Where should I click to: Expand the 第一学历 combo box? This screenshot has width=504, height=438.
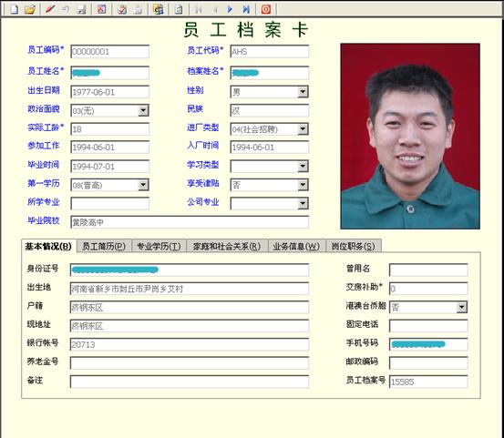(143, 185)
